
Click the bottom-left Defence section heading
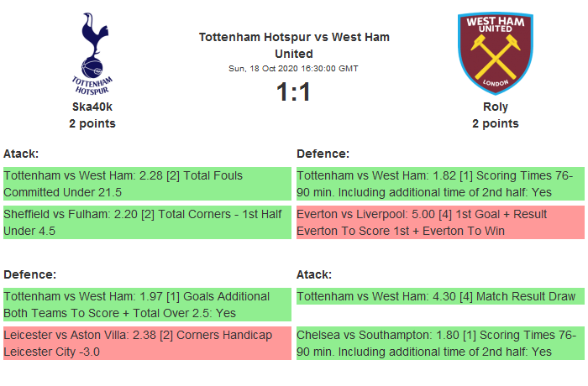point(30,274)
